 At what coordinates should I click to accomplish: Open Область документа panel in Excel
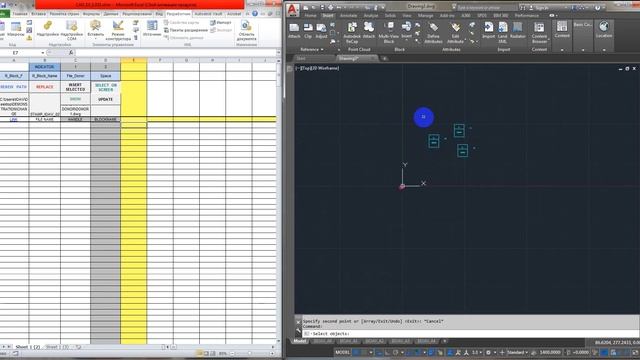tap(247, 30)
